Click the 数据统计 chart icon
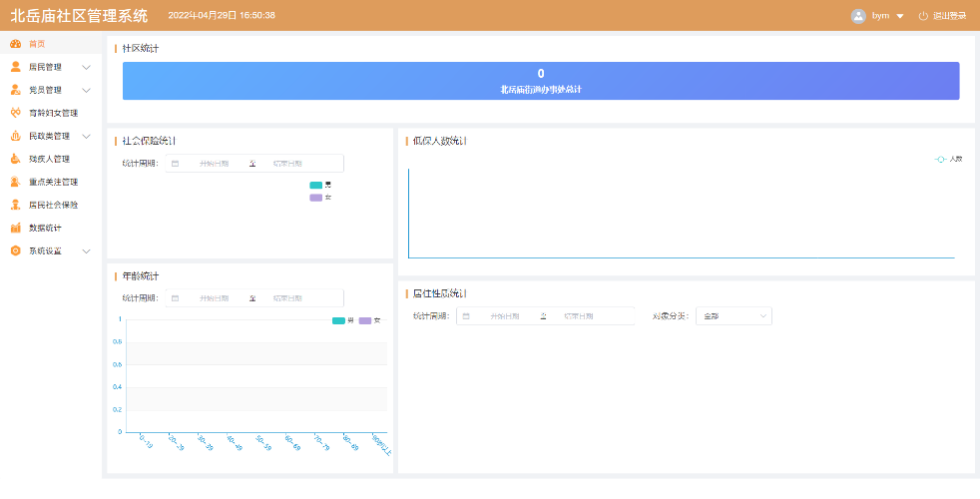The width and height of the screenshot is (980, 499). pos(16,228)
